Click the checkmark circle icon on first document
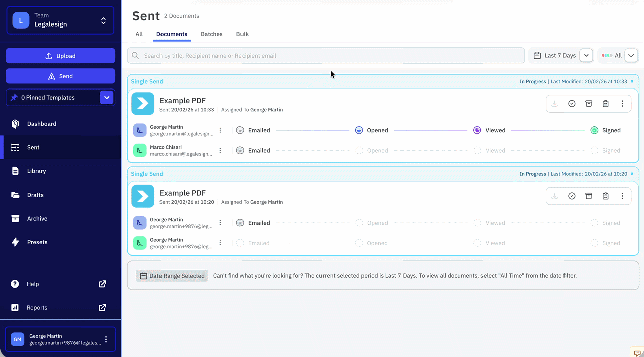The image size is (644, 357). [x=572, y=104]
